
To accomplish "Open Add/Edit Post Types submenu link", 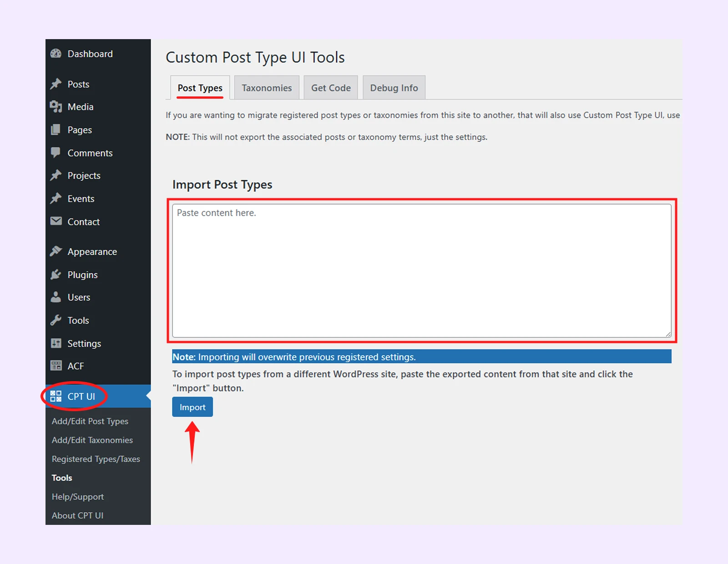I will click(x=90, y=421).
